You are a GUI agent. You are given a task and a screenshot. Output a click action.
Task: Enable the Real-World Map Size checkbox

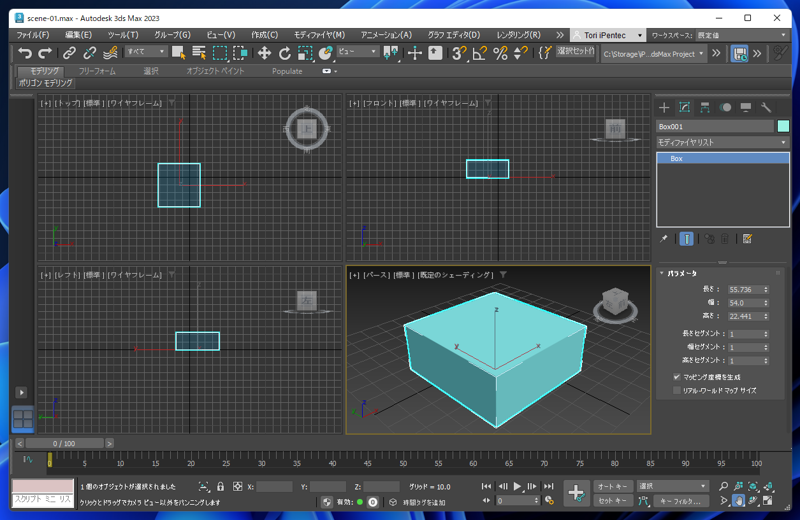677,390
